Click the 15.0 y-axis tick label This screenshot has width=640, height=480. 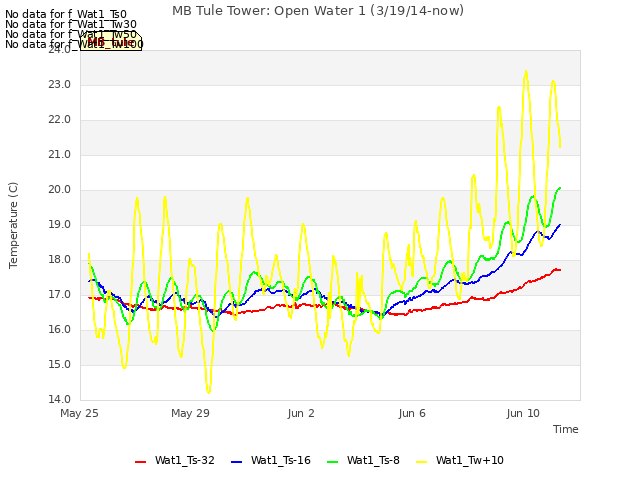click(60, 364)
